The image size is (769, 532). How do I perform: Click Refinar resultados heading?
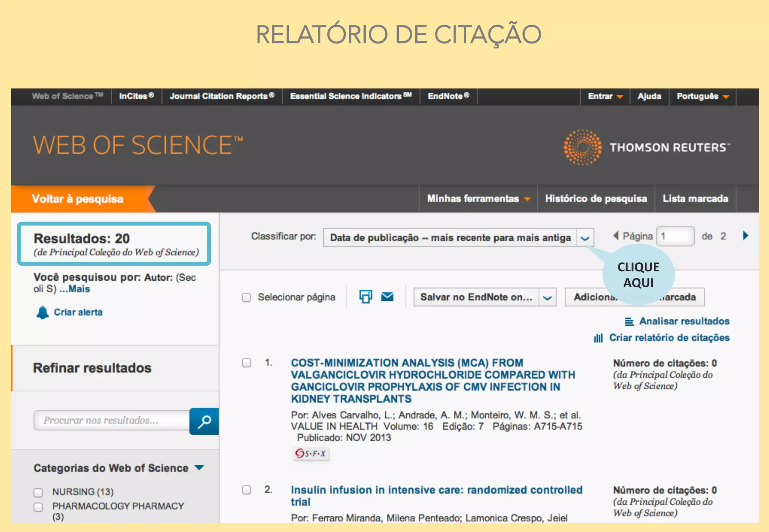pyautogui.click(x=92, y=368)
